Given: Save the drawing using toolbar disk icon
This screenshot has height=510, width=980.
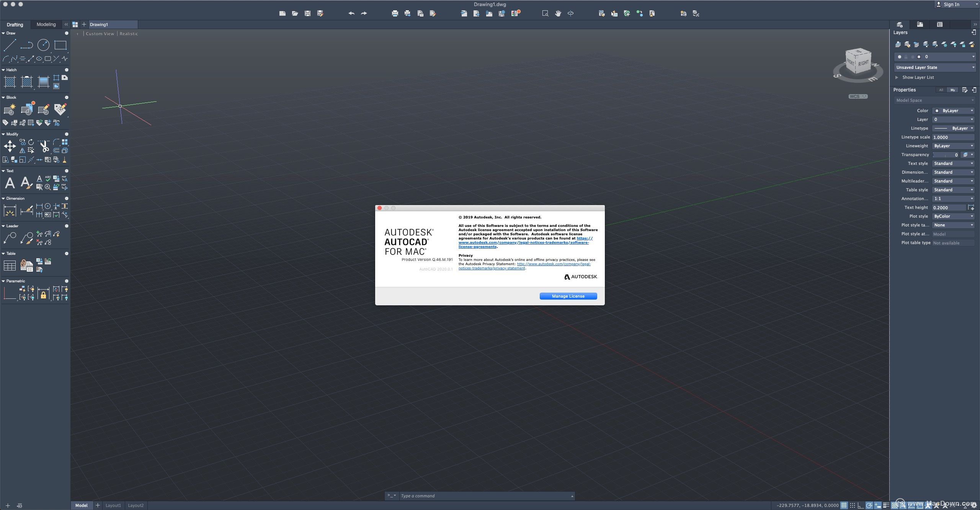Looking at the screenshot, I should 307,13.
